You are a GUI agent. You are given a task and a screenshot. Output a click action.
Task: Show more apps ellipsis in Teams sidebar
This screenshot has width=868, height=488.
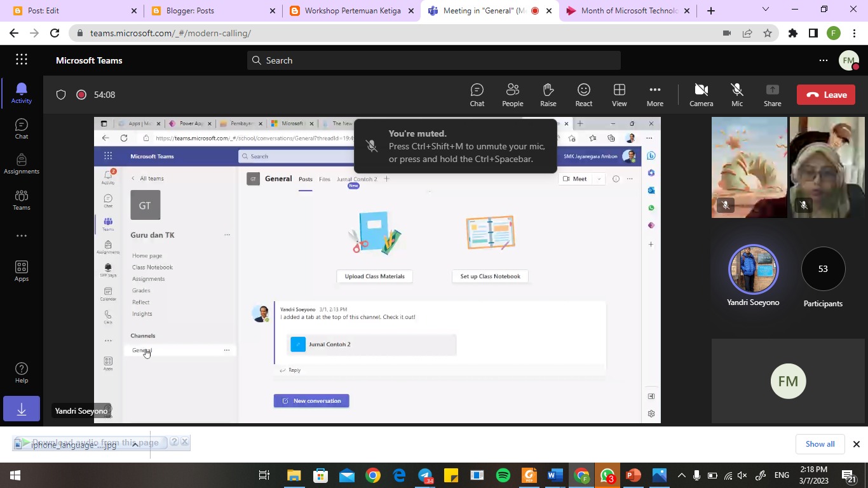tap(22, 236)
